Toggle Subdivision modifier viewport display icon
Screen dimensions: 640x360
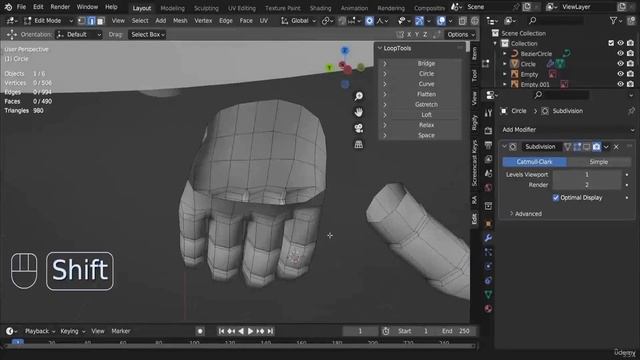point(587,147)
